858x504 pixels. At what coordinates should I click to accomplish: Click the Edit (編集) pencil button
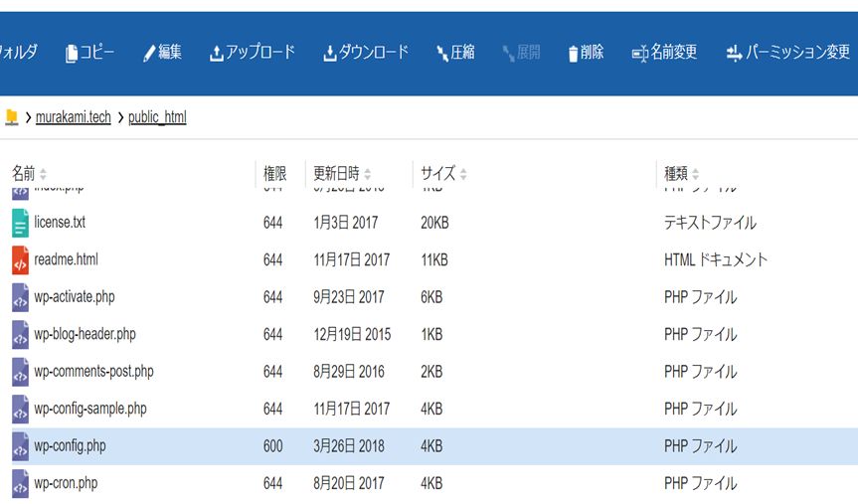[x=162, y=53]
